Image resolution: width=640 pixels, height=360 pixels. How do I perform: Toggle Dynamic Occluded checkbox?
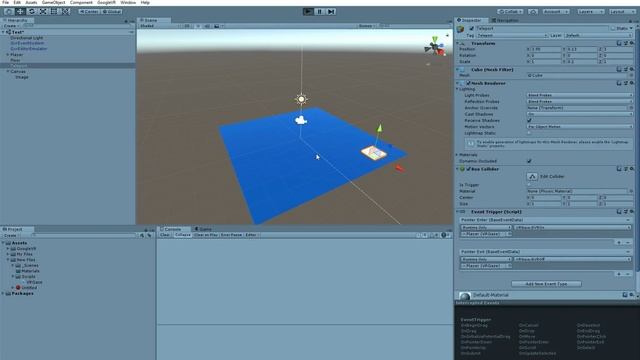(529, 161)
